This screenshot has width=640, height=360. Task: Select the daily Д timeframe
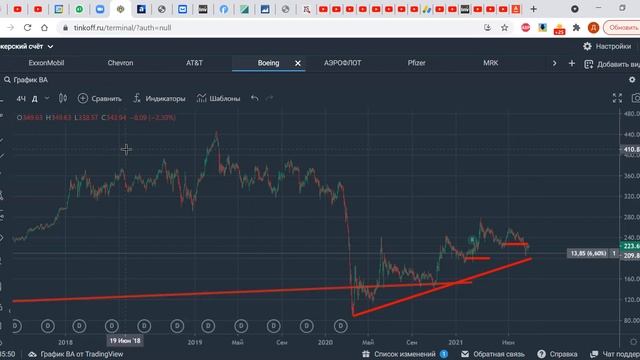tap(35, 98)
